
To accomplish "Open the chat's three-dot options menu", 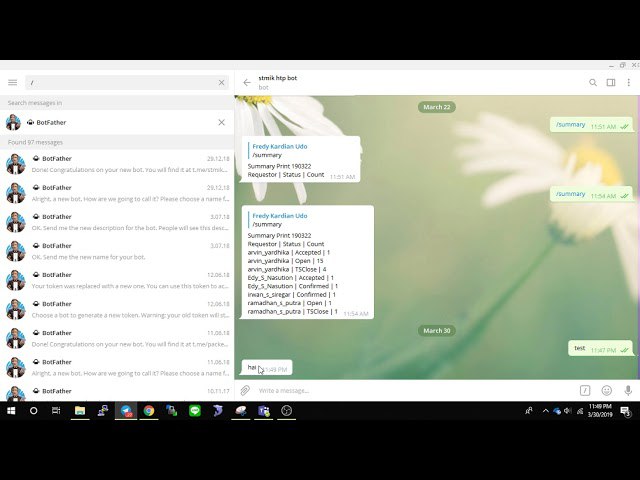I will click(629, 82).
